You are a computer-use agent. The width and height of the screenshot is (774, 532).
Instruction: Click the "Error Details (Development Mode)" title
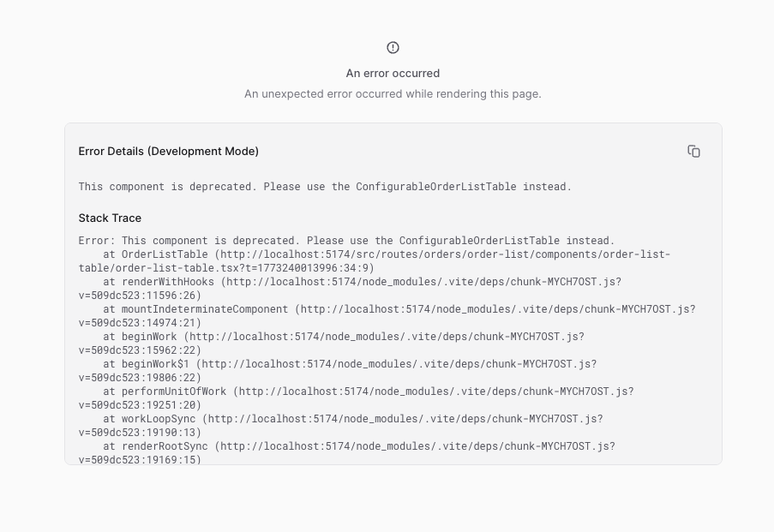pyautogui.click(x=169, y=152)
